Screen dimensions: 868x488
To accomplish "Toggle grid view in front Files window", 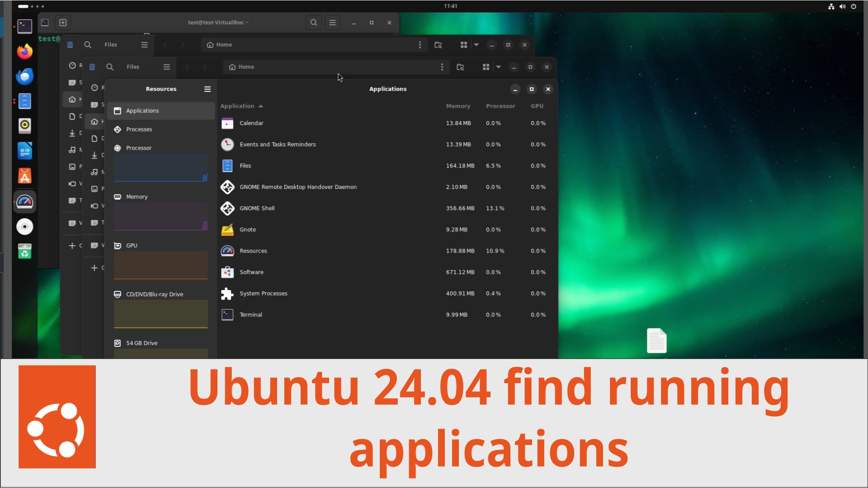I will [486, 67].
